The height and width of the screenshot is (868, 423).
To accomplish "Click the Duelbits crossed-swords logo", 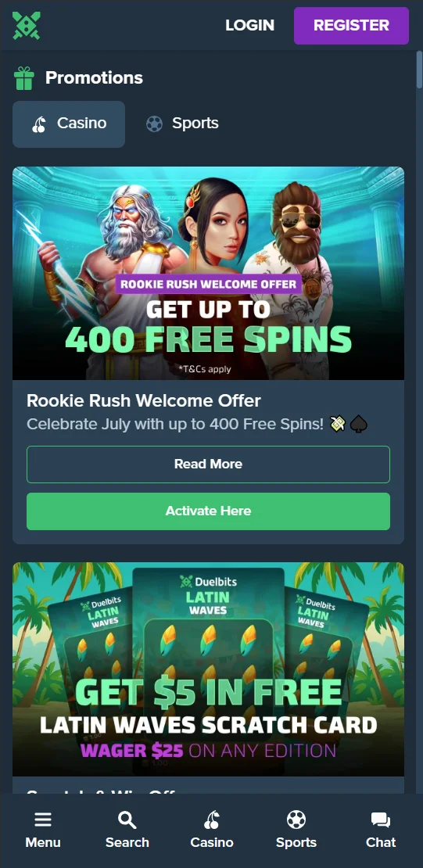I will click(x=26, y=26).
